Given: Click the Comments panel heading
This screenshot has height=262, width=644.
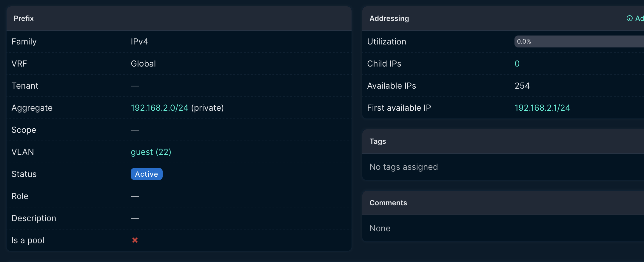Looking at the screenshot, I should 388,203.
